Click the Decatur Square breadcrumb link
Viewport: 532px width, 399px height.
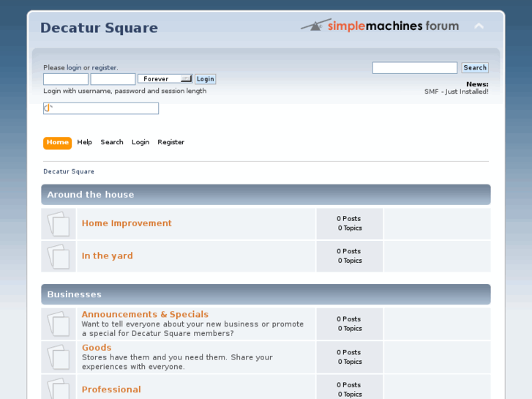tap(69, 171)
